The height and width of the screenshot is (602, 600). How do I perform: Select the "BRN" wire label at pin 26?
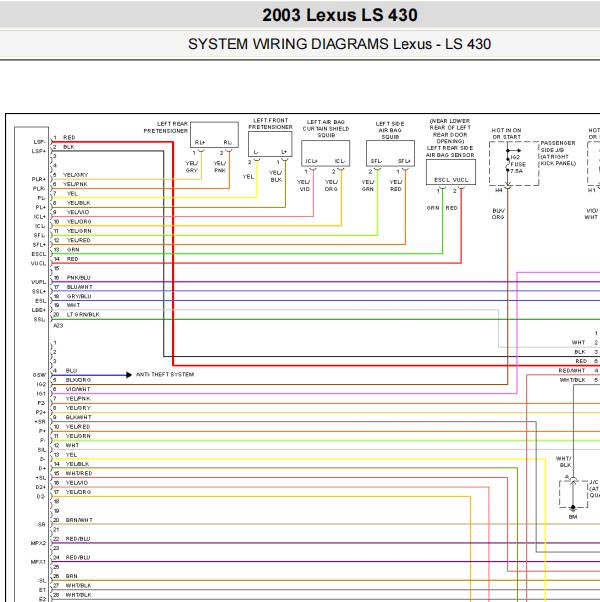click(71, 576)
